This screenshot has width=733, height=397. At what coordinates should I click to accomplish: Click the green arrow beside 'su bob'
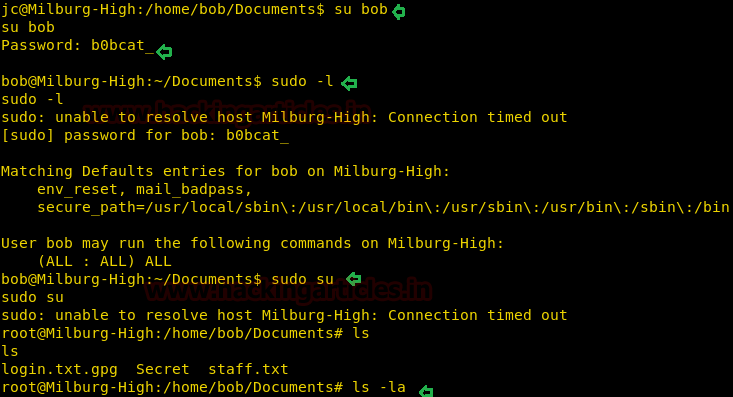coord(399,12)
